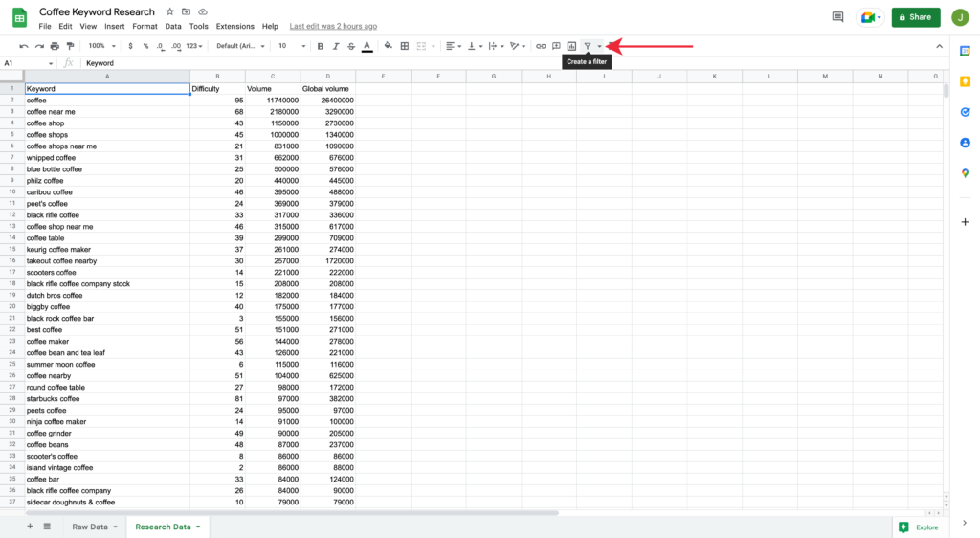The image size is (980, 538).
Task: Open Research Data tab dropdown arrow
Action: (x=198, y=527)
